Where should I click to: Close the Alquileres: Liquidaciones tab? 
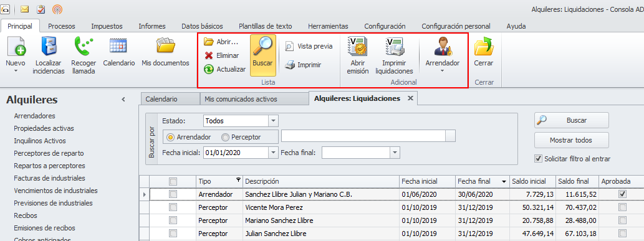pyautogui.click(x=410, y=98)
